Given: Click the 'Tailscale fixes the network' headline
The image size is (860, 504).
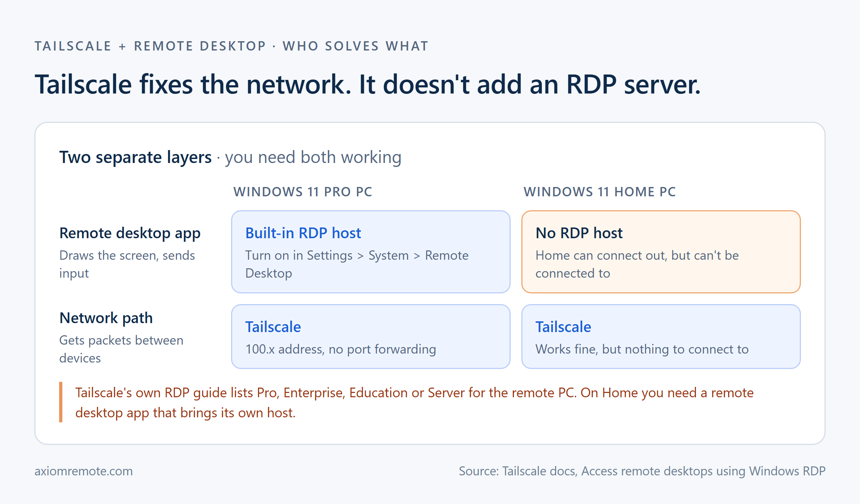Looking at the screenshot, I should 368,85.
